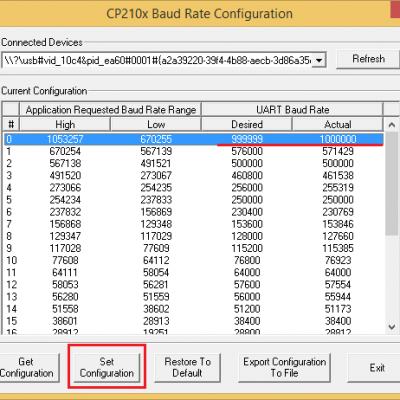Click actual value 571429

click(338, 151)
